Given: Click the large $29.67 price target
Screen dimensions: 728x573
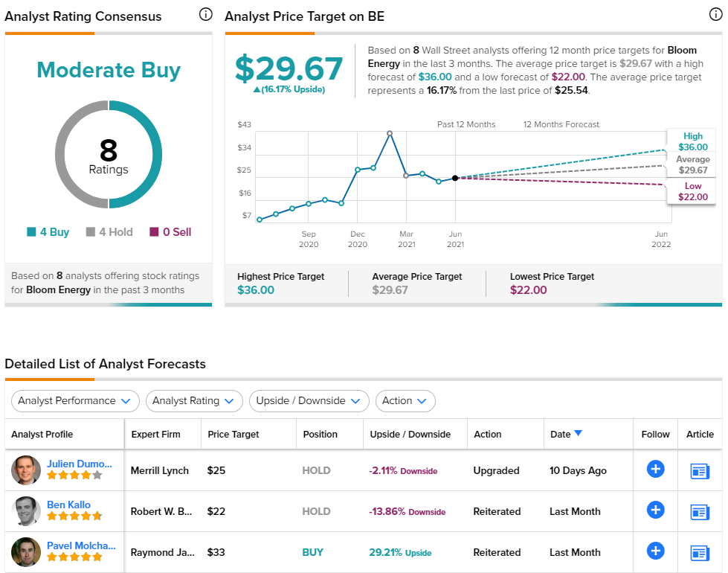Looking at the screenshot, I should (x=289, y=68).
